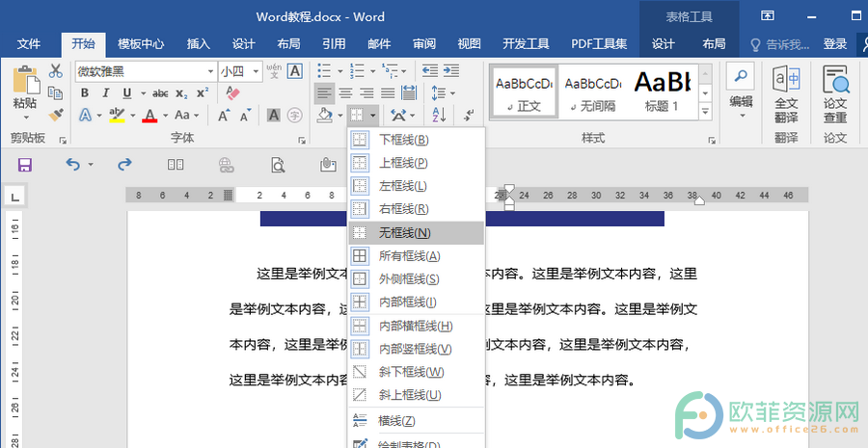Open the bullet list dropdown arrow
The width and height of the screenshot is (868, 448).
click(x=339, y=71)
